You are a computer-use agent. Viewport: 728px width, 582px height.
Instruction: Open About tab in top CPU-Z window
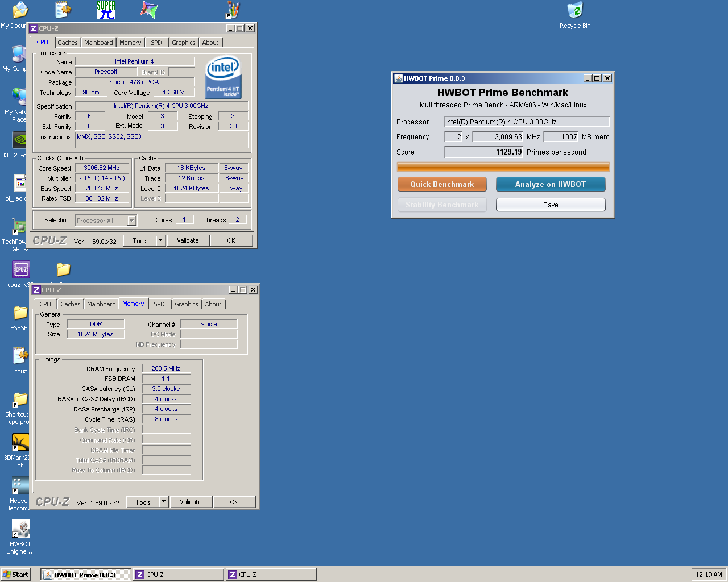point(210,43)
